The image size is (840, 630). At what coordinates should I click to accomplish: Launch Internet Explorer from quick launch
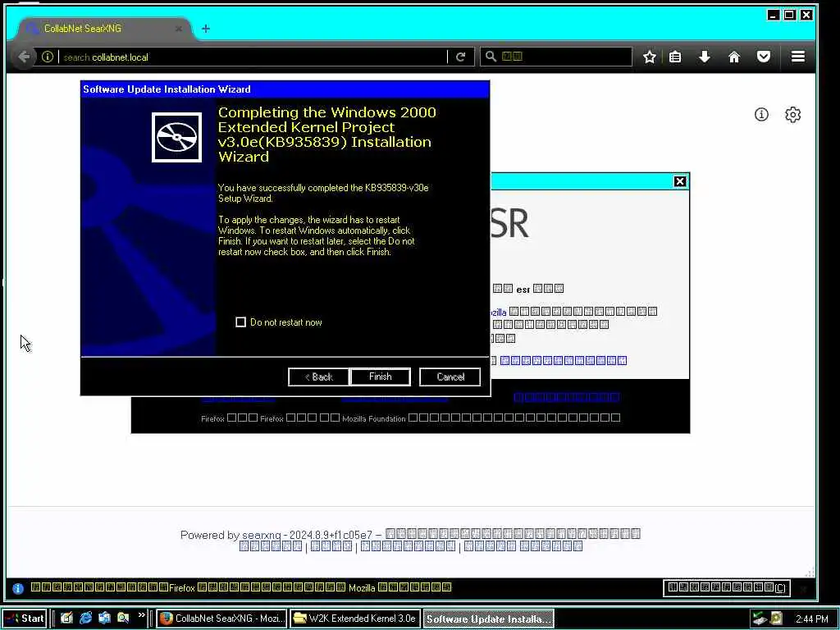pyautogui.click(x=85, y=618)
